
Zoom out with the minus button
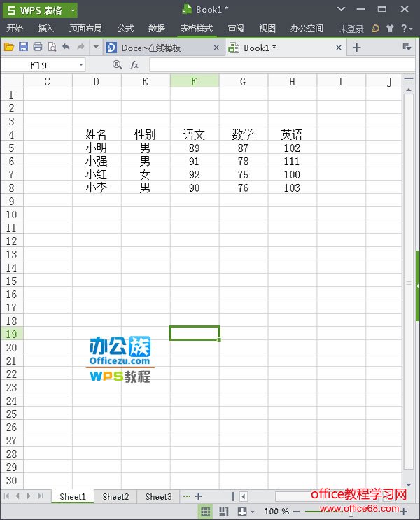click(296, 512)
